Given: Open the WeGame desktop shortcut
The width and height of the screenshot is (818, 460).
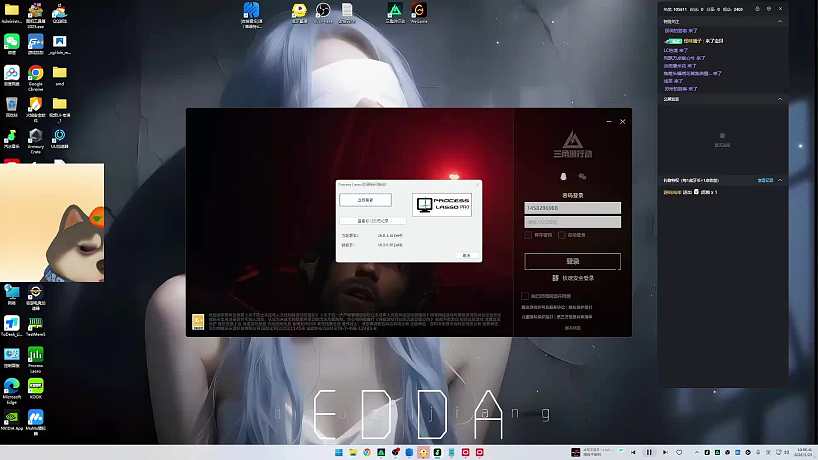Looking at the screenshot, I should (419, 13).
